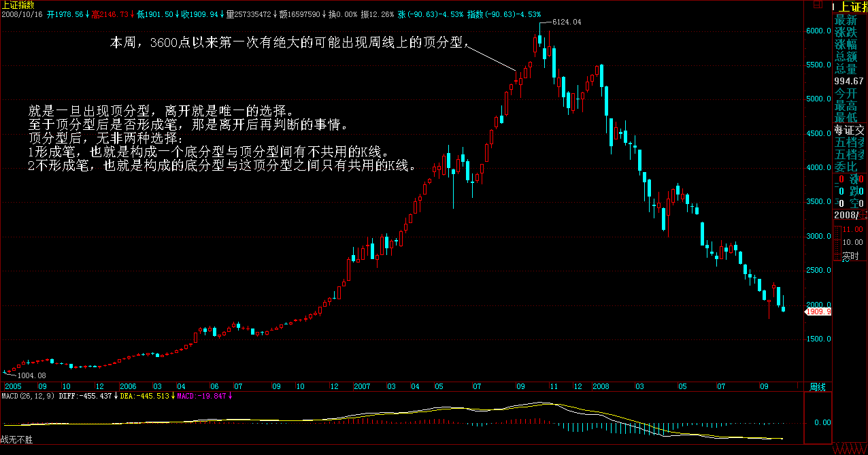
Task: Click the 6124.04 peak price marker
Action: click(x=566, y=22)
